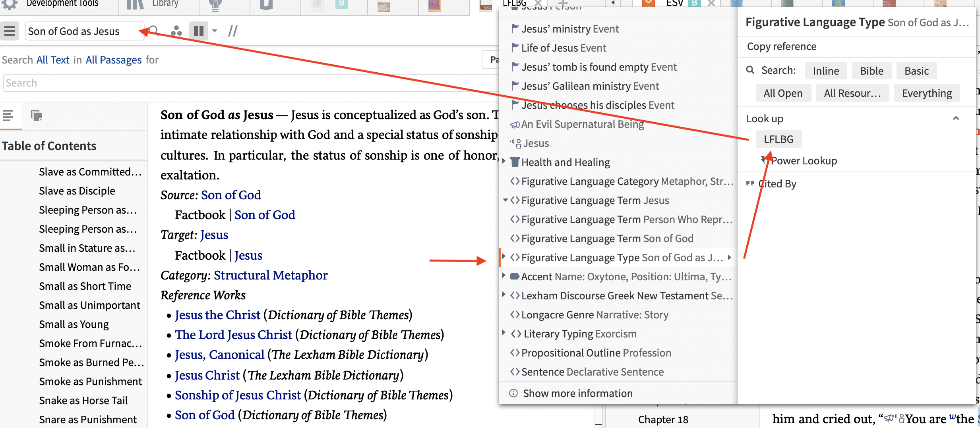Click the speaker-person icon beside Jesus
This screenshot has width=980, height=428.
coord(516,143)
